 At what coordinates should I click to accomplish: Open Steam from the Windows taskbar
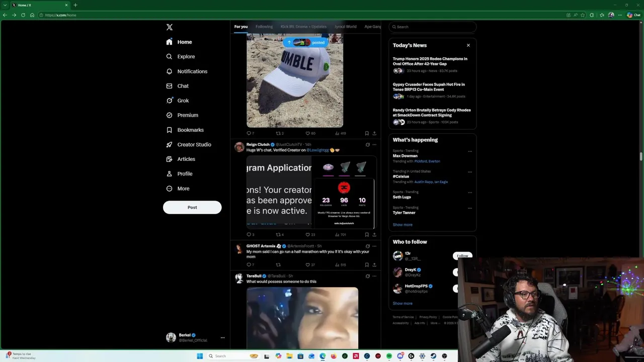(x=433, y=356)
